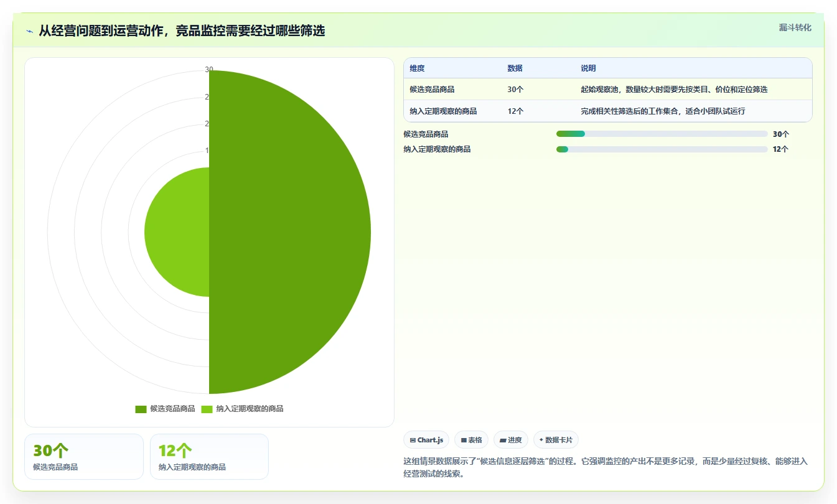
Task: Click the 纳入定期观察的商品 progress row label
Action: pos(437,149)
